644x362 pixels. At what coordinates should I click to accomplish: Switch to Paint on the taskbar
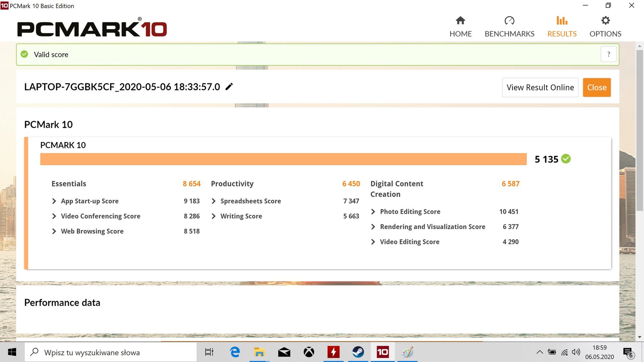coord(407,352)
